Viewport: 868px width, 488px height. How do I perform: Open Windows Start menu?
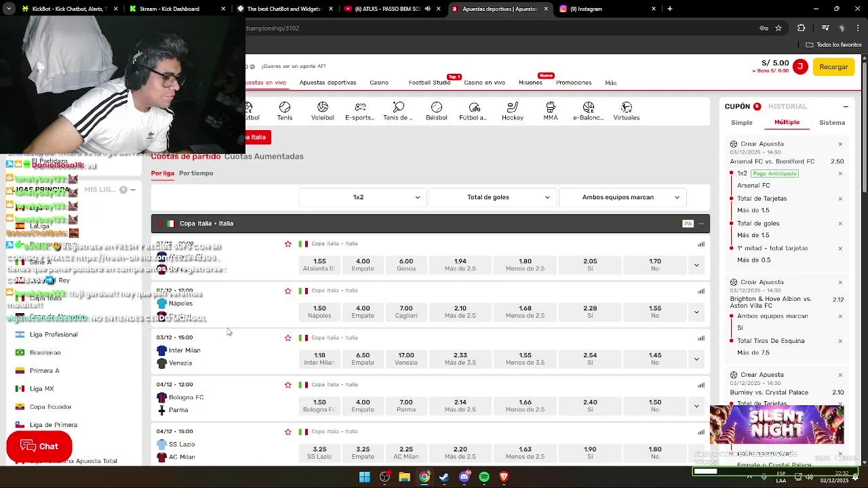tap(365, 477)
